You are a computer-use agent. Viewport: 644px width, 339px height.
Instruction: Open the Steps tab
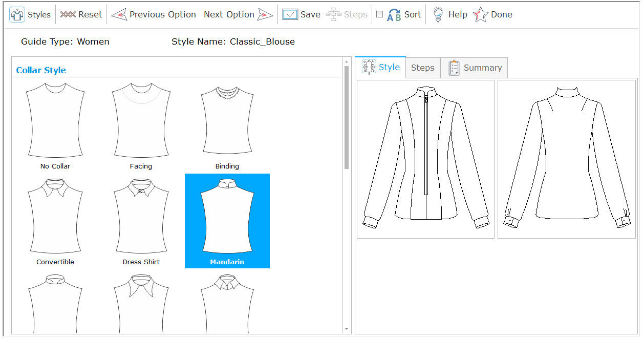coord(423,68)
